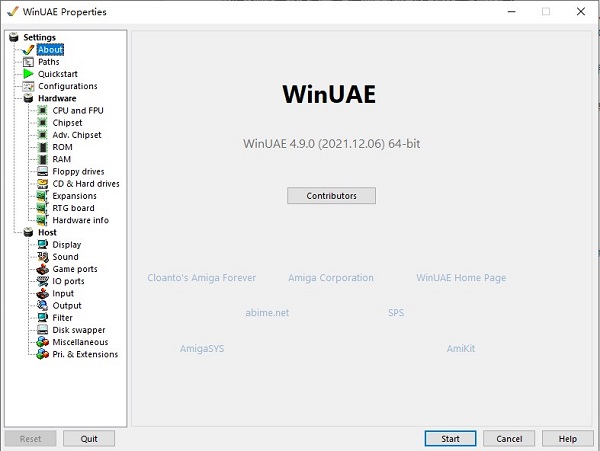Open the Expansions page

click(x=75, y=196)
